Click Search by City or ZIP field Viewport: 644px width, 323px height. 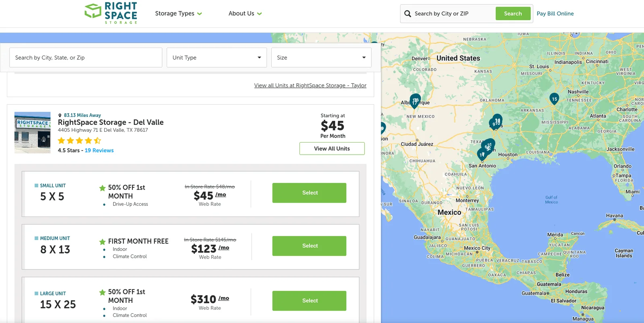click(454, 14)
